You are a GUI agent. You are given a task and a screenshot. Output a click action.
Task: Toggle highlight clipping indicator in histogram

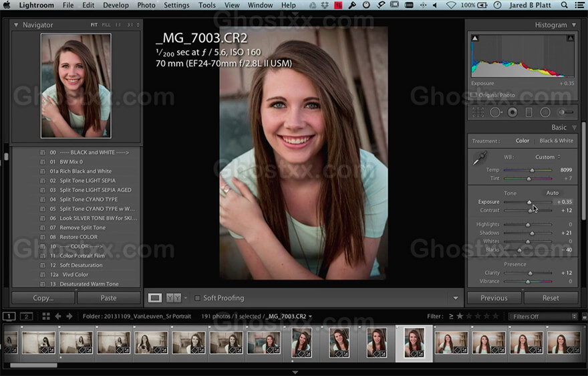click(x=570, y=38)
